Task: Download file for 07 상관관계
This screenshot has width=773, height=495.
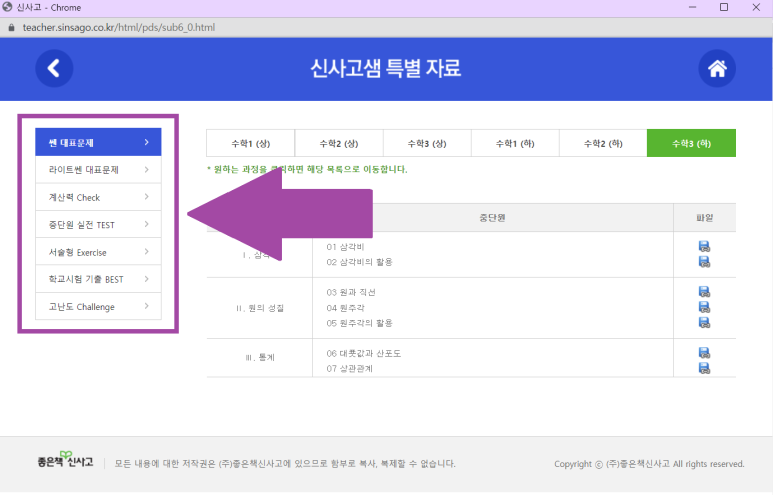Action: click(704, 368)
